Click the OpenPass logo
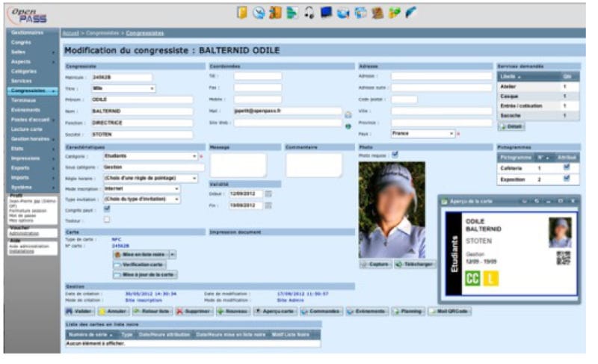 point(29,15)
